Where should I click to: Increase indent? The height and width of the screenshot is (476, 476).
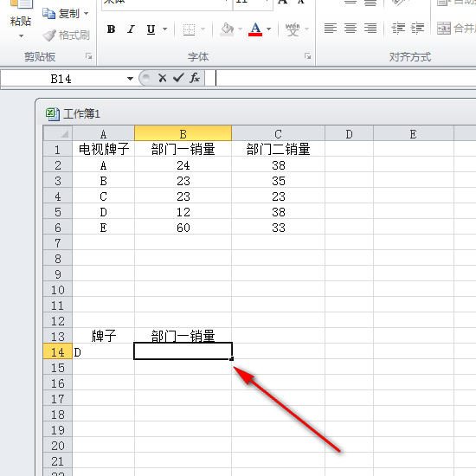pos(417,29)
